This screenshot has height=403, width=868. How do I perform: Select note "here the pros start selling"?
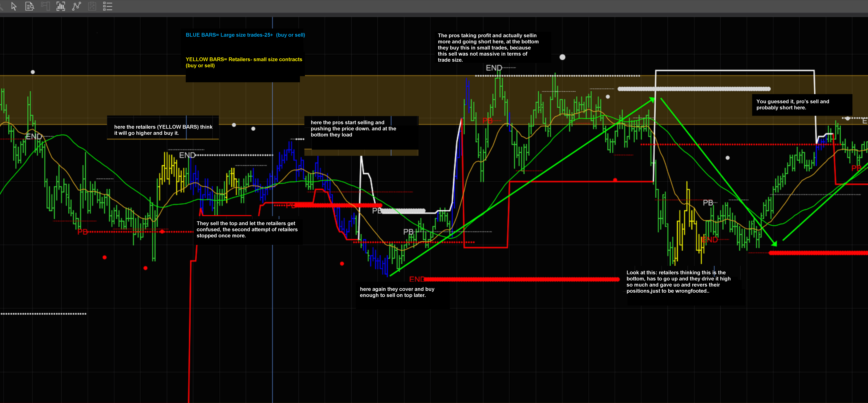(353, 129)
